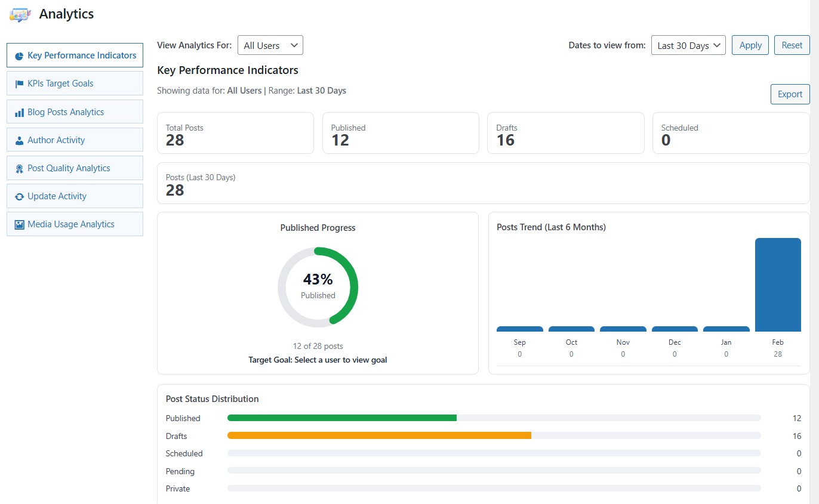The height and width of the screenshot is (504, 819).
Task: Expand the All Users selector chevron
Action: click(x=293, y=45)
